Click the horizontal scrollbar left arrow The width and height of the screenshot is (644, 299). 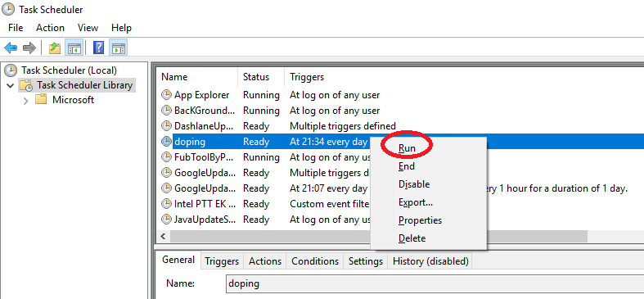click(x=163, y=236)
